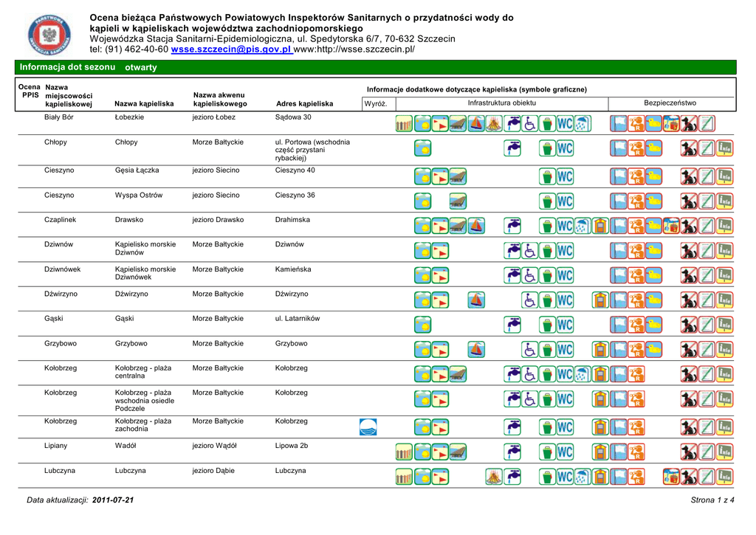Screen dimensions: 756x535
Task: Click the no-dogs icon in Gąski row
Action: click(x=689, y=325)
